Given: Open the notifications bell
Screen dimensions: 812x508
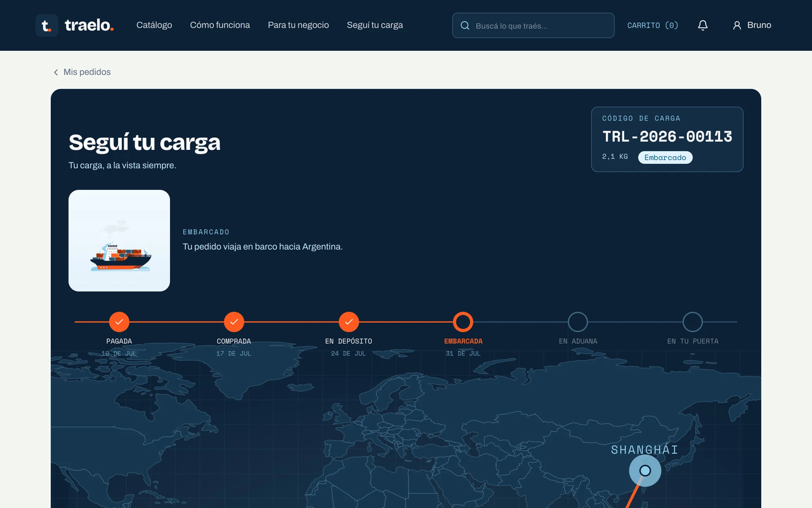Looking at the screenshot, I should 703,25.
